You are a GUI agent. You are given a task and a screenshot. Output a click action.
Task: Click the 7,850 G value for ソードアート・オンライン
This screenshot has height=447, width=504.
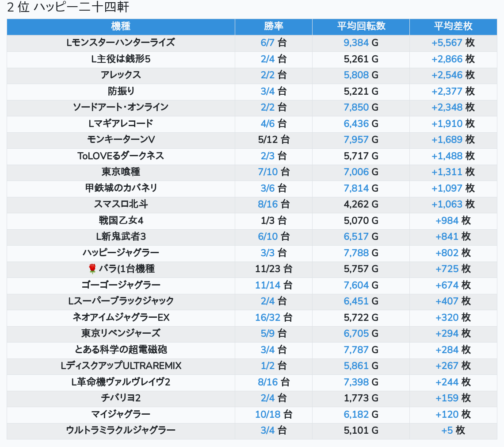click(x=356, y=108)
